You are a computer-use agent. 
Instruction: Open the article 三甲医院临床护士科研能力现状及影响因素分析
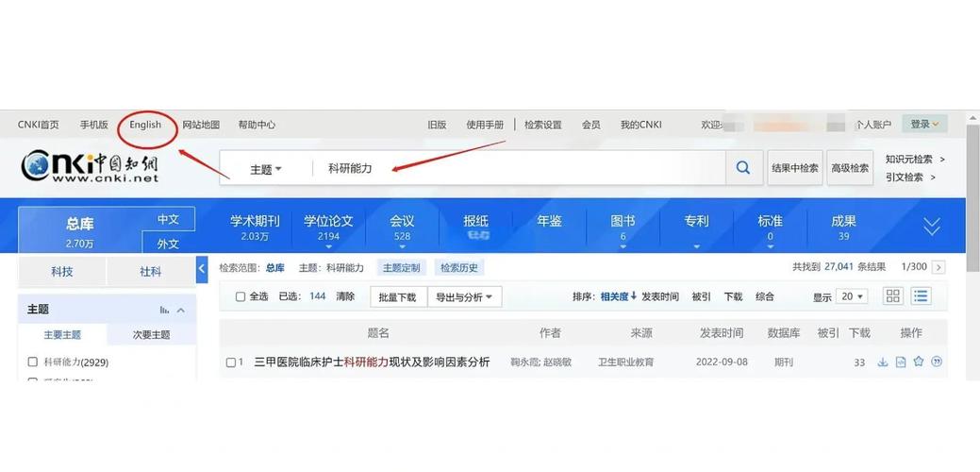point(372,362)
